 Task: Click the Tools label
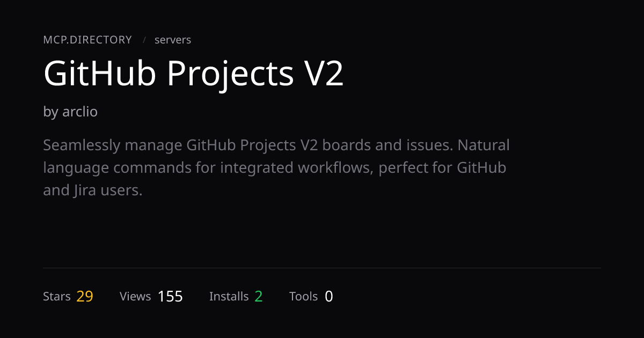[x=304, y=296]
